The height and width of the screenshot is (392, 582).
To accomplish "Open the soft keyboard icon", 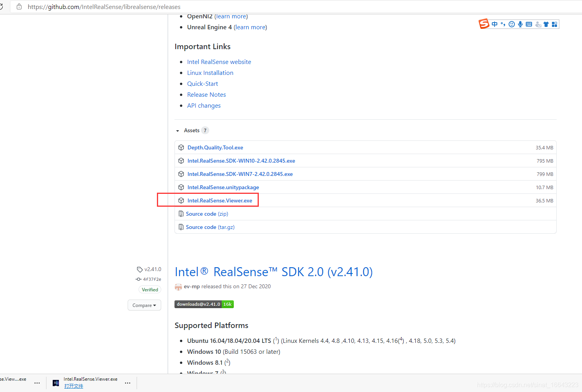I will [529, 24].
